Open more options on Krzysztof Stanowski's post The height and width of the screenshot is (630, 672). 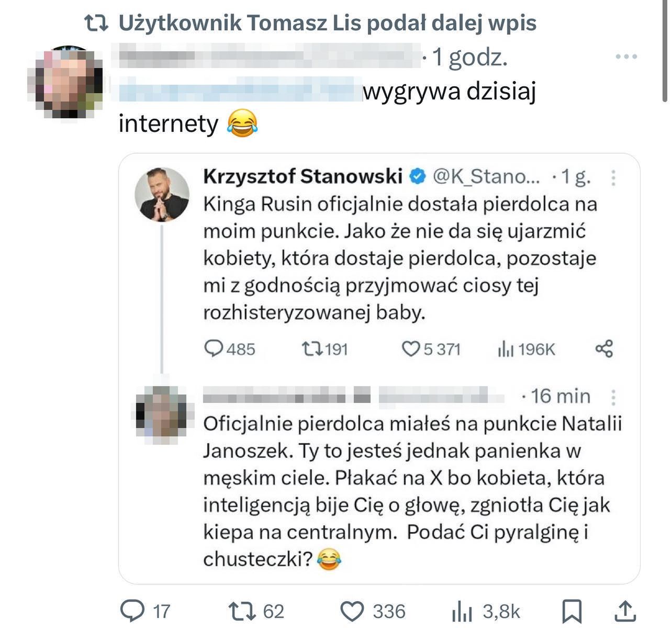[x=613, y=178]
